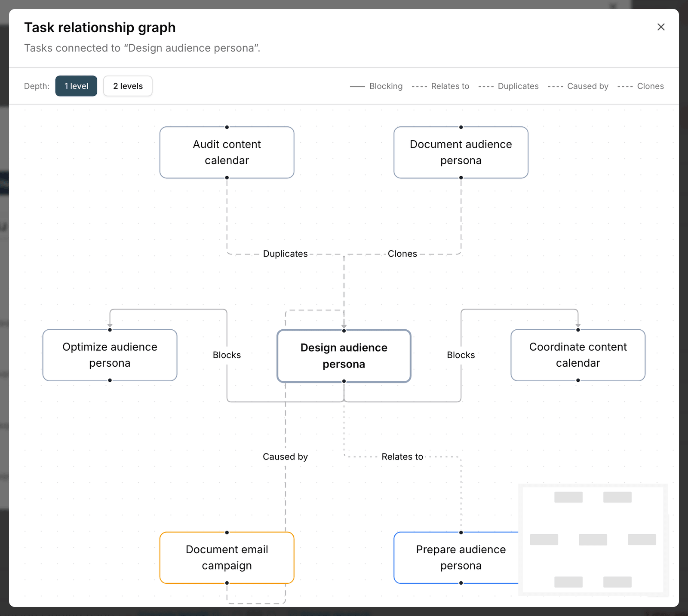This screenshot has width=688, height=616.
Task: Click top handle of Coordinate content calendar node
Action: coord(578,330)
